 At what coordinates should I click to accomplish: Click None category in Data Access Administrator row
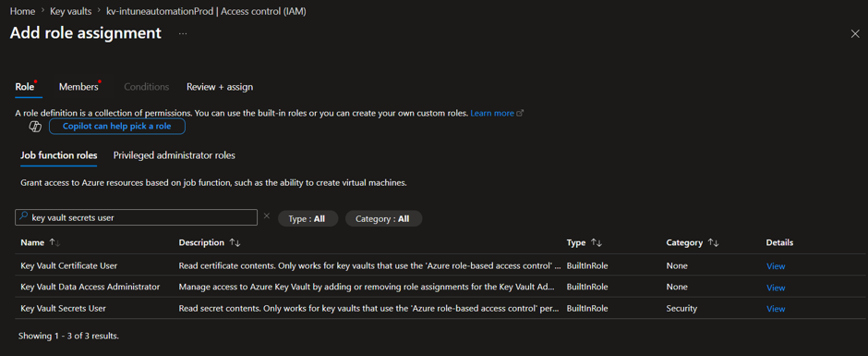(x=677, y=287)
